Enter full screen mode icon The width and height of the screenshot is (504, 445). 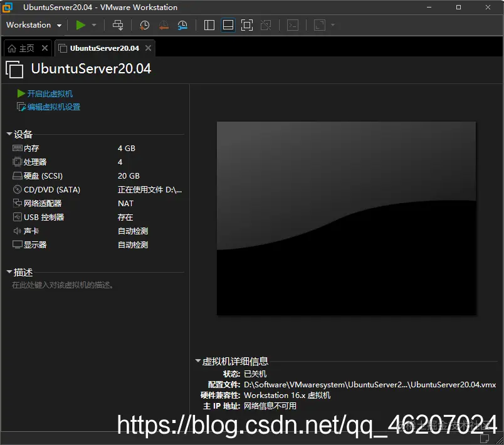247,25
